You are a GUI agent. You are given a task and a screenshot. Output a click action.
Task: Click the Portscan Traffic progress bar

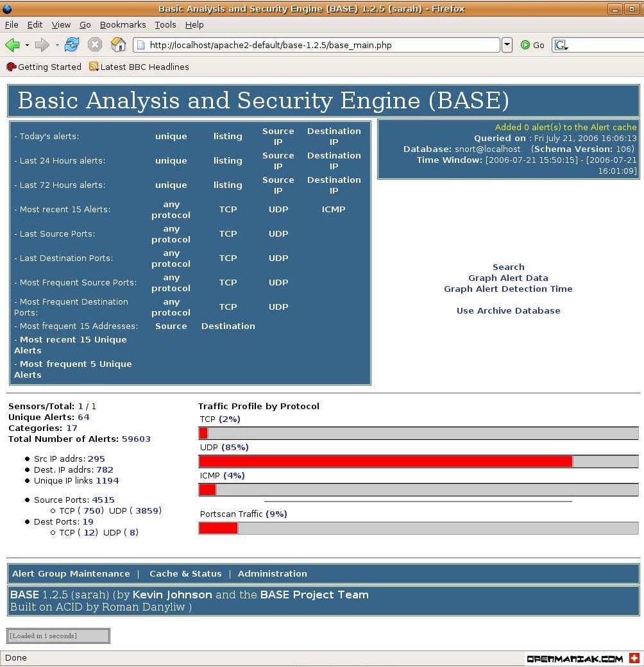tap(418, 528)
